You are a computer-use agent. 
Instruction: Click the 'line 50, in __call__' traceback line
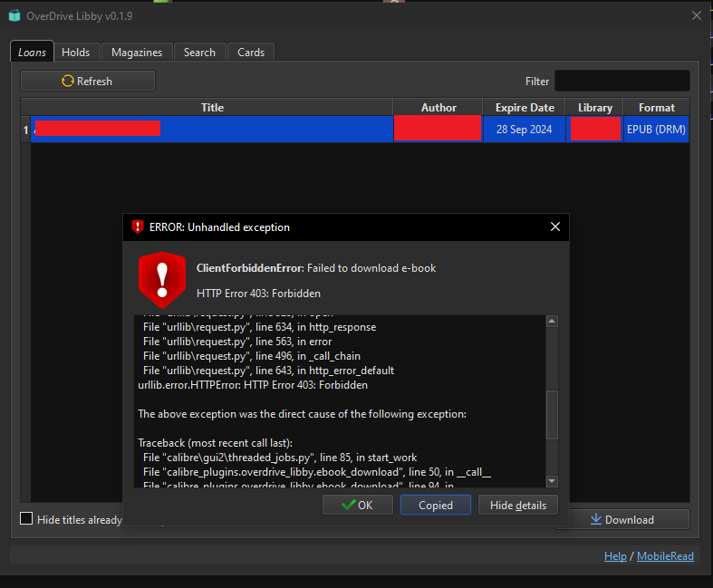(x=317, y=472)
